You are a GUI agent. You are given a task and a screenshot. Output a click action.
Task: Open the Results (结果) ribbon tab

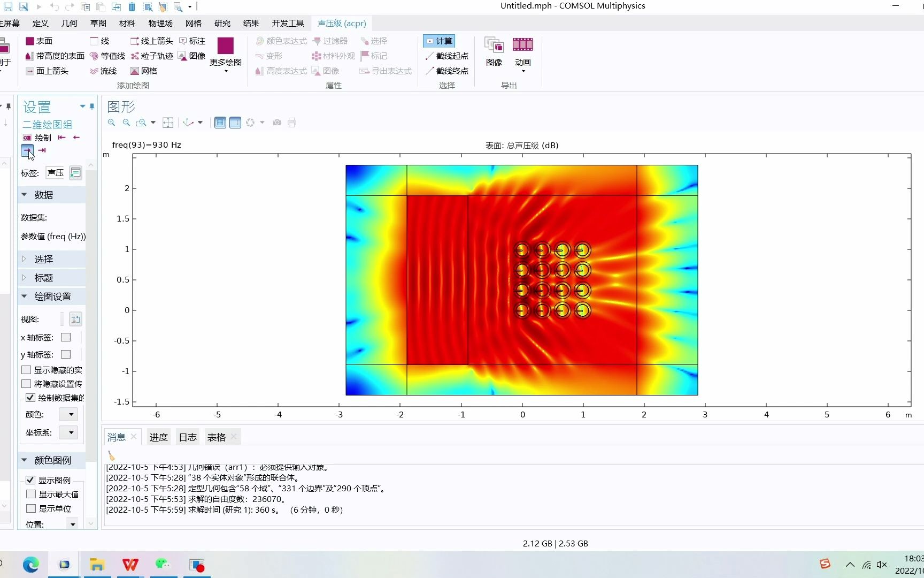coord(251,23)
